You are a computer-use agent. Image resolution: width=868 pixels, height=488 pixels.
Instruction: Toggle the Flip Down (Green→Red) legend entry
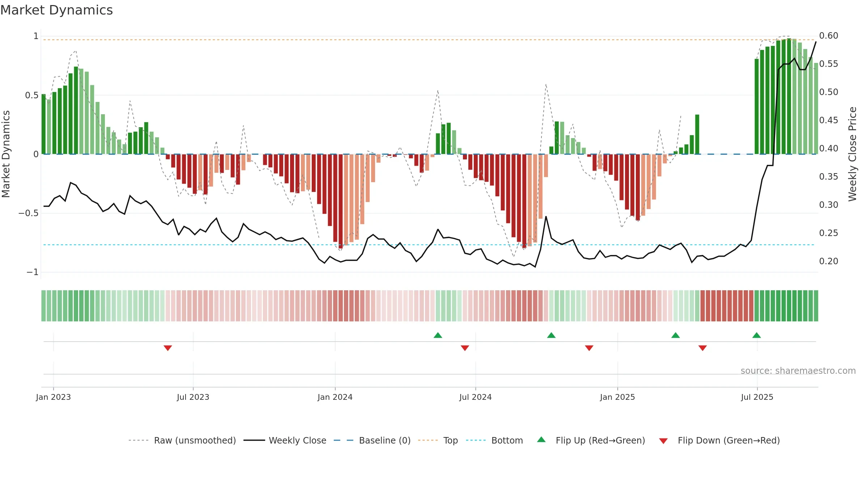(719, 440)
